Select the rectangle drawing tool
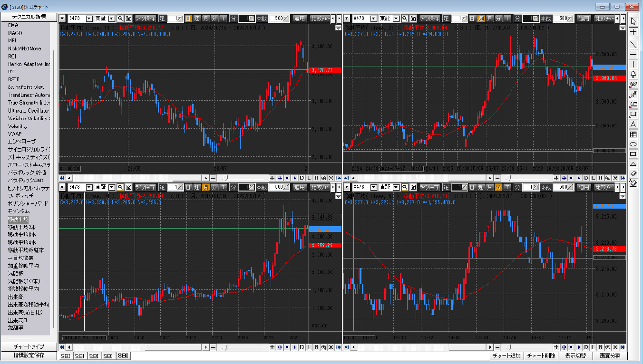 [633, 154]
